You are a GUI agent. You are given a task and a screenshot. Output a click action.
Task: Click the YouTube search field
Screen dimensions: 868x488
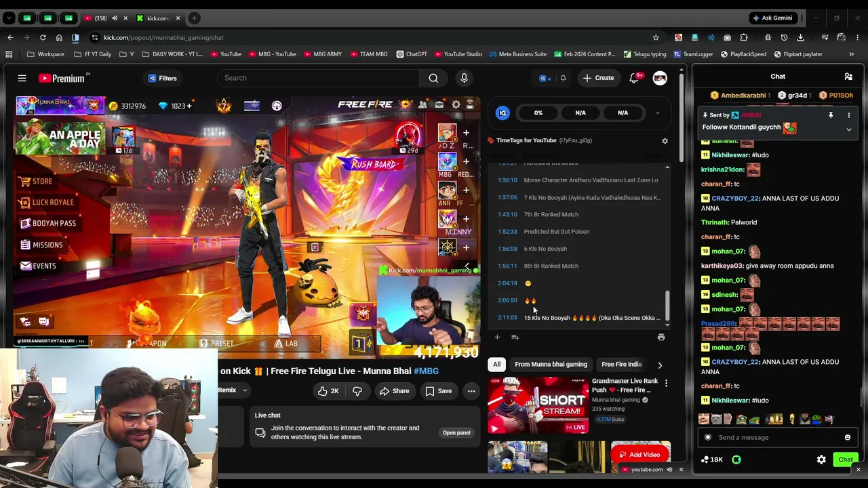pyautogui.click(x=317, y=78)
